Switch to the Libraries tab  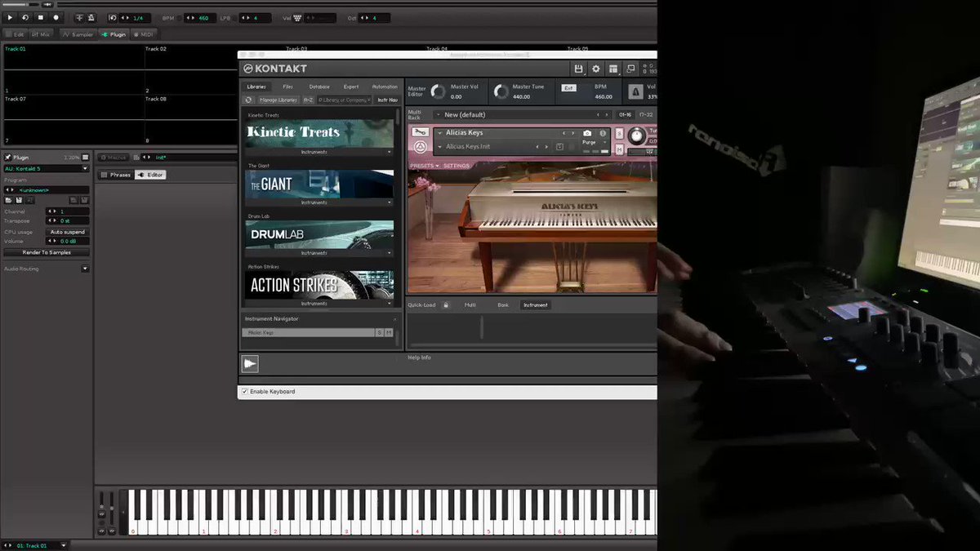pos(256,87)
